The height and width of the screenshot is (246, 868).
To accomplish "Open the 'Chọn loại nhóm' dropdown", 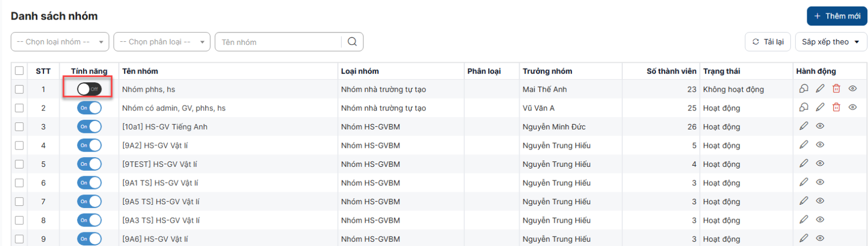I will (60, 42).
